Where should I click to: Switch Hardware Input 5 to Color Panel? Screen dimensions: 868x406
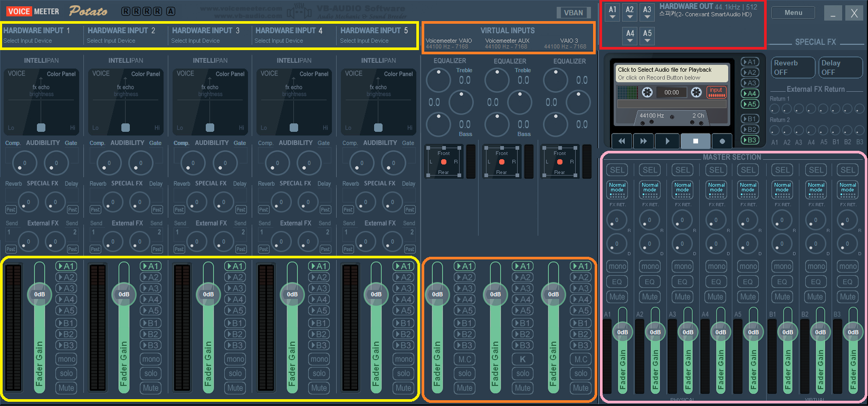tap(398, 74)
